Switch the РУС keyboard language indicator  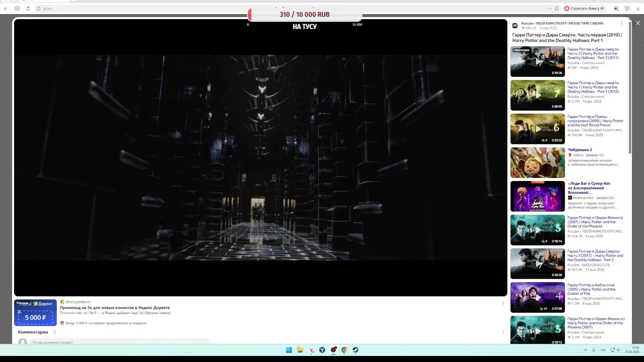(x=603, y=350)
